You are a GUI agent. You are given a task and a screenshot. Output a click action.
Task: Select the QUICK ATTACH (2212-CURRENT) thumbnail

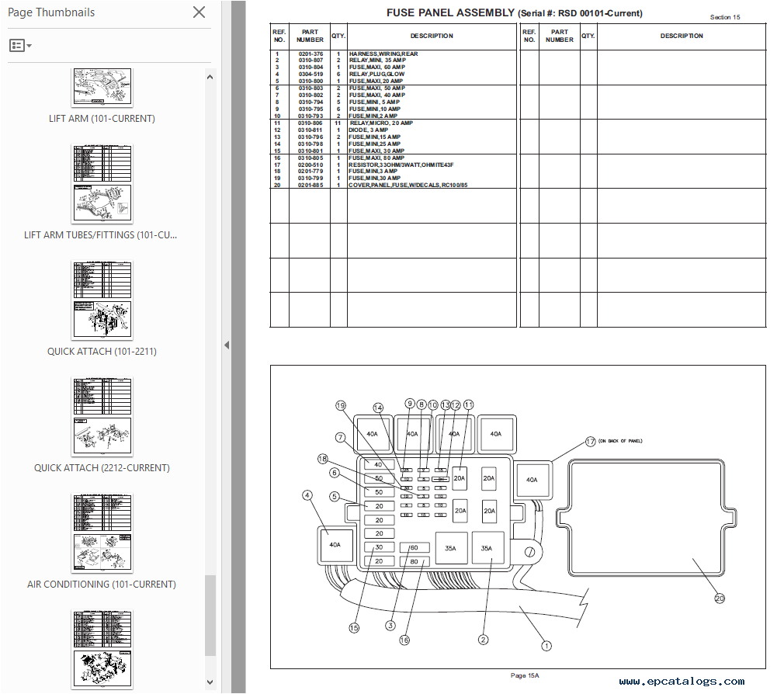pos(102,416)
